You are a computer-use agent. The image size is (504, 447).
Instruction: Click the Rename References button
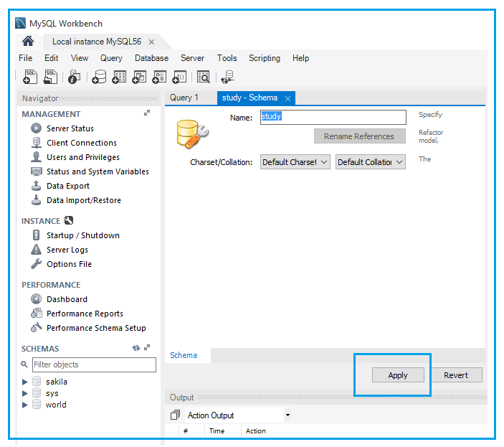[359, 136]
